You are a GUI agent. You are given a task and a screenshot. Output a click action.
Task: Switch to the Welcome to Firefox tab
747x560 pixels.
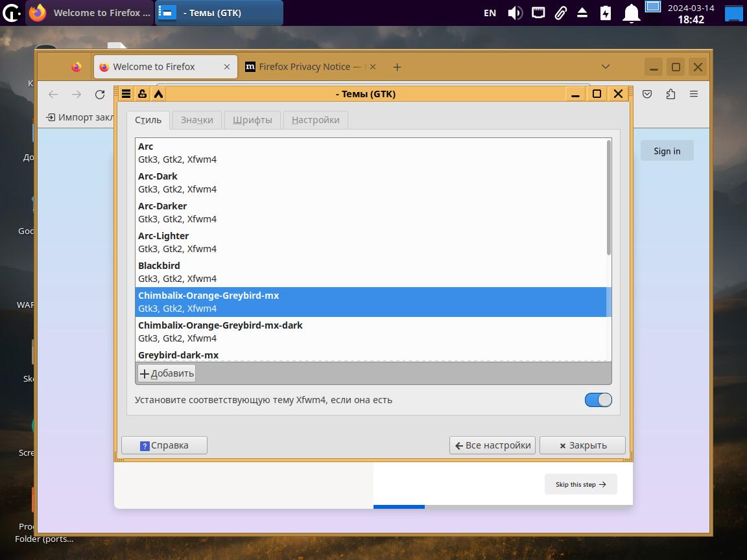click(165, 67)
